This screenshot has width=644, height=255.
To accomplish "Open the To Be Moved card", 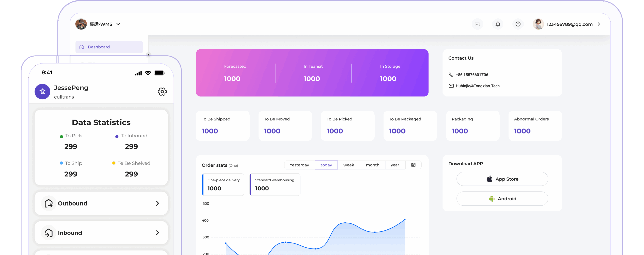I will (285, 126).
